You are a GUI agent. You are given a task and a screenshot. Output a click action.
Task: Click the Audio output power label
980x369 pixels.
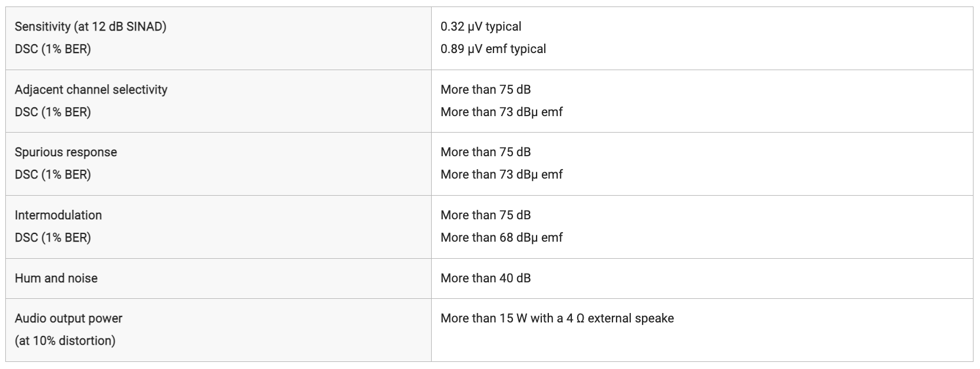tap(68, 318)
